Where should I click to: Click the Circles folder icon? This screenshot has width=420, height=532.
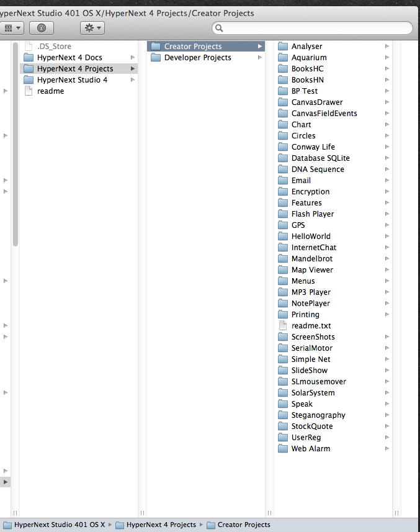283,136
